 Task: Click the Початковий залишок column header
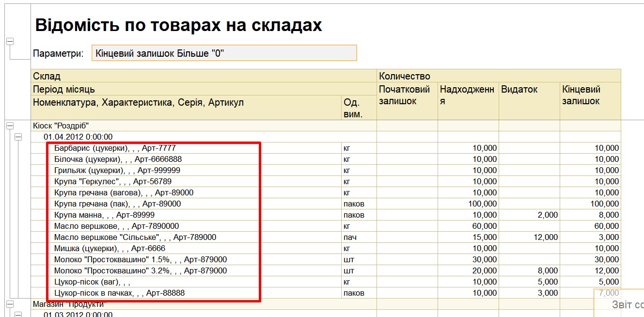click(x=408, y=101)
